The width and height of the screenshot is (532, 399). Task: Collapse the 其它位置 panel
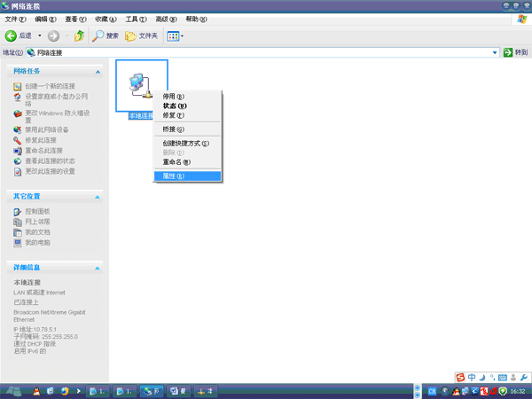pos(96,196)
